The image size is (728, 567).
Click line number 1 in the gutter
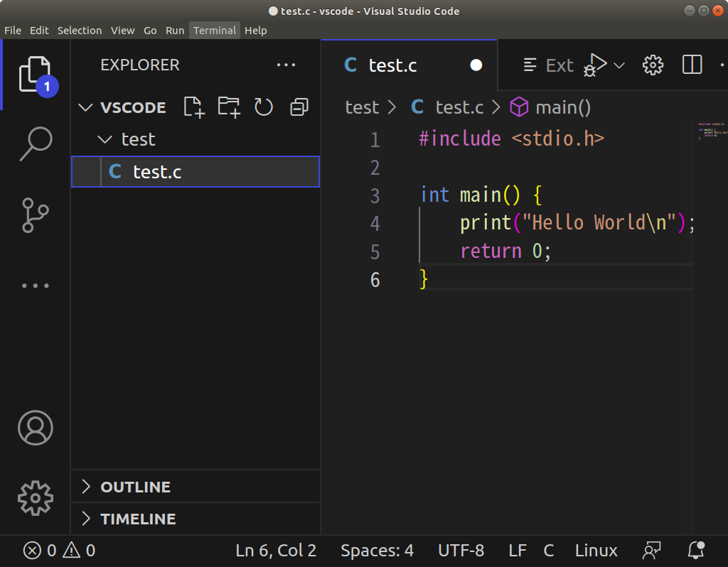pyautogui.click(x=375, y=140)
